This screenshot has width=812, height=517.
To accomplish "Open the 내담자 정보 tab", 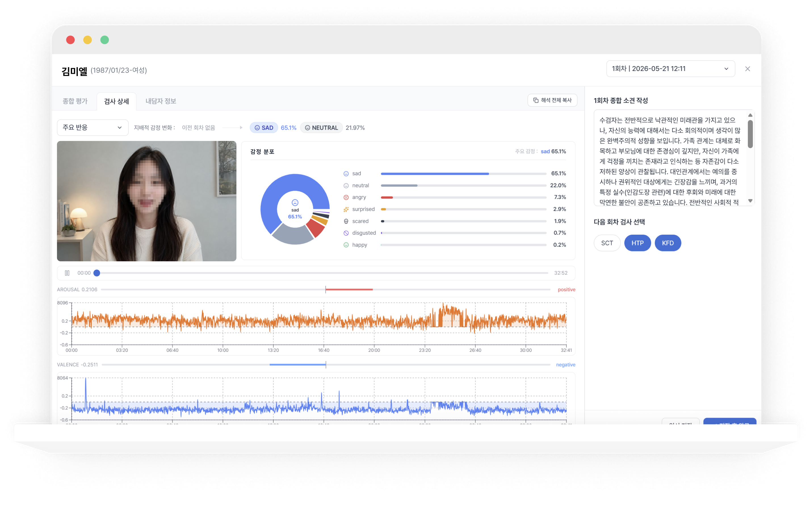I will click(x=161, y=101).
